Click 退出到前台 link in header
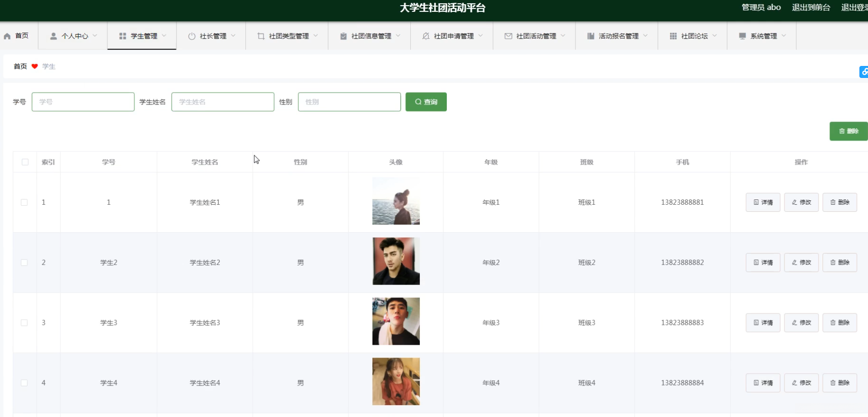The image size is (868, 417). (x=811, y=8)
